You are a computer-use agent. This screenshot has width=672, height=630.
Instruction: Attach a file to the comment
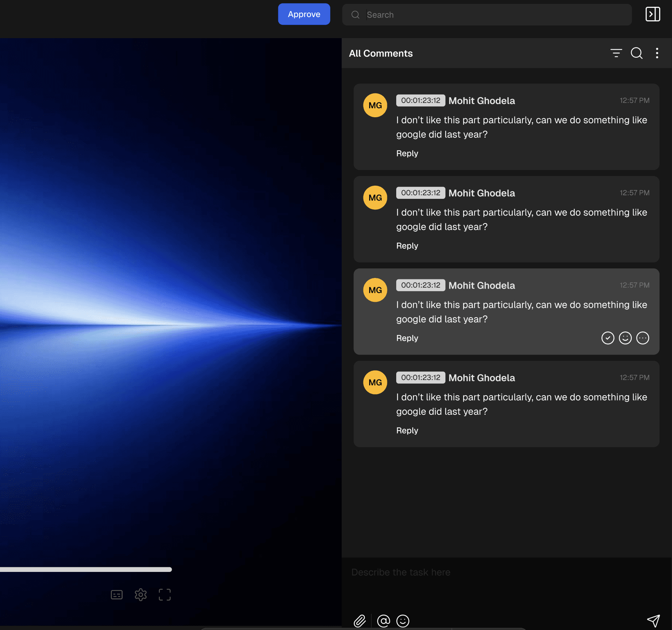click(360, 621)
